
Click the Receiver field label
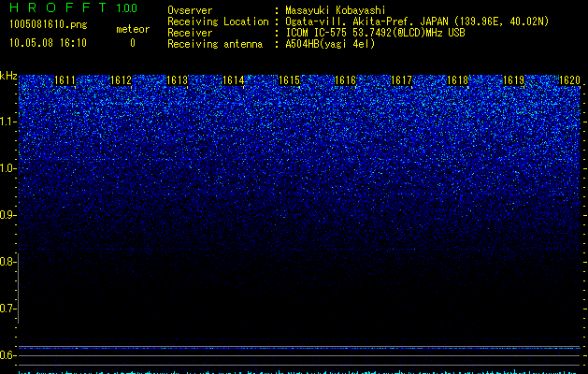click(x=190, y=33)
